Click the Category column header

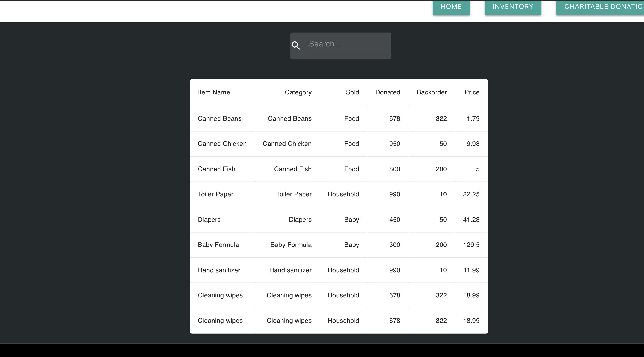coord(298,92)
